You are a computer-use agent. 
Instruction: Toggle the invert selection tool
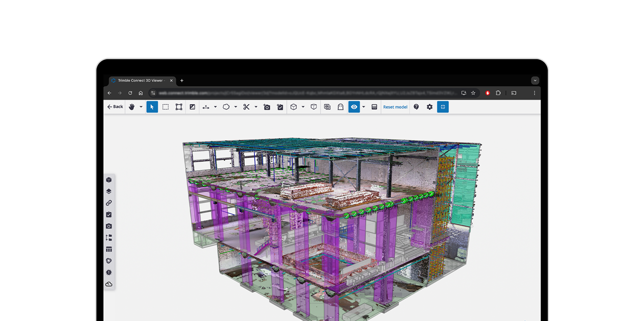pos(192,107)
